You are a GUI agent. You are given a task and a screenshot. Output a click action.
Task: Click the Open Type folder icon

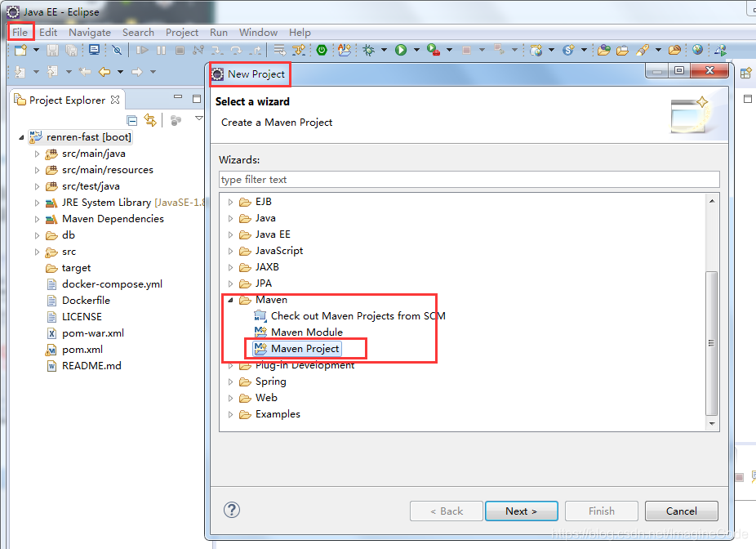click(603, 50)
